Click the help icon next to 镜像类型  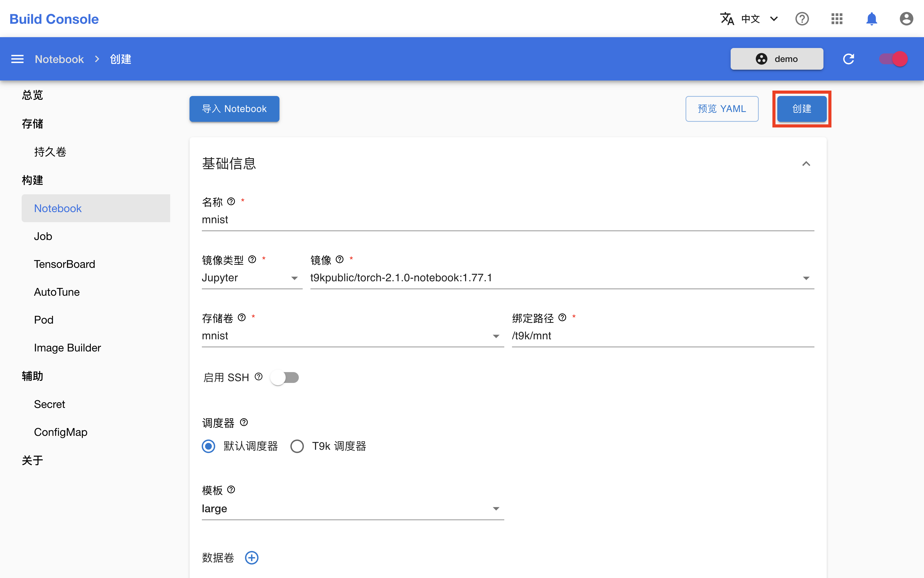252,260
